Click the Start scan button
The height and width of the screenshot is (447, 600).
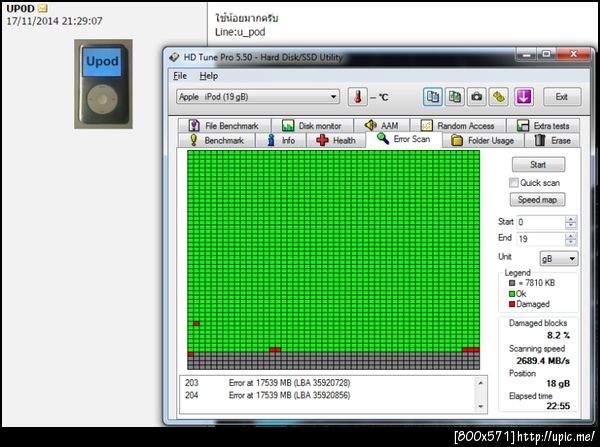(538, 165)
